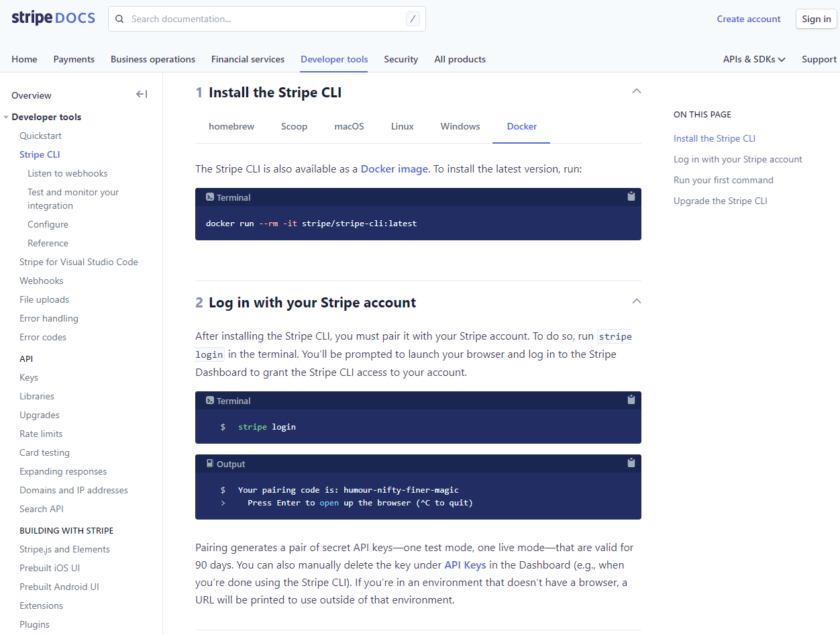Image resolution: width=840 pixels, height=635 pixels.
Task: Open Stripe.js and Elements page
Action: pos(64,549)
